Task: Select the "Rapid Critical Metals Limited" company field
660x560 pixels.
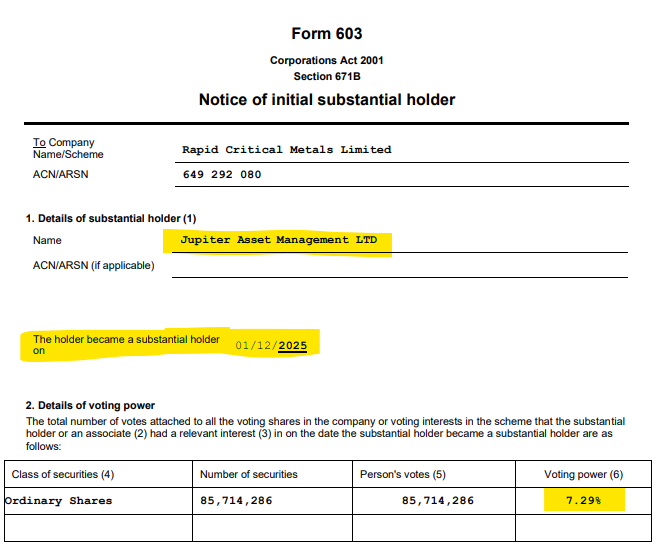Action: tap(286, 150)
